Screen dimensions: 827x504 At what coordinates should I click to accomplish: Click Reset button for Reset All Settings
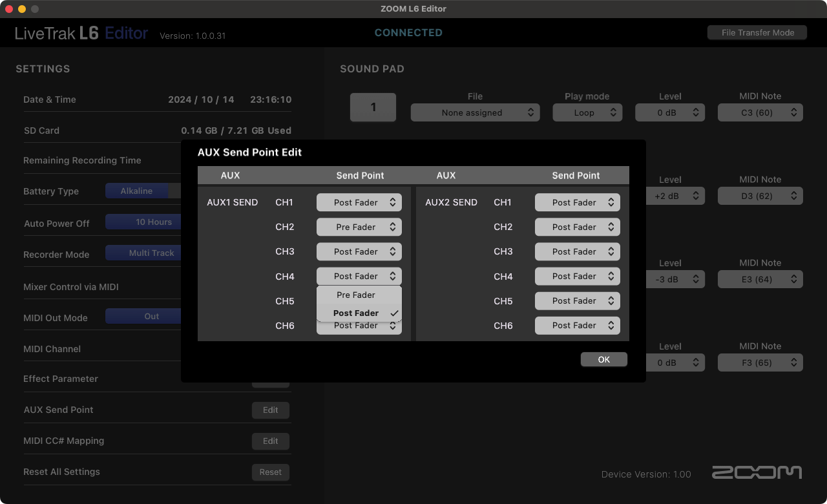click(271, 472)
